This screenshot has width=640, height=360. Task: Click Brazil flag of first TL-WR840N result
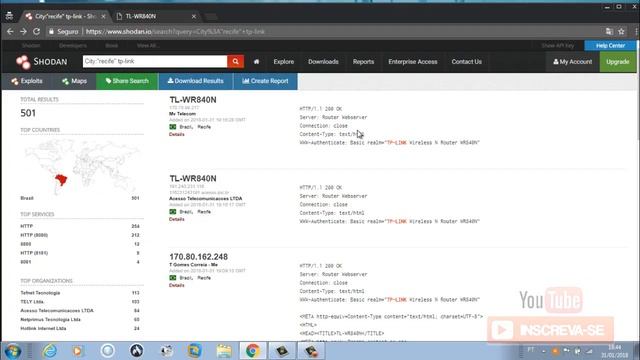coord(173,127)
